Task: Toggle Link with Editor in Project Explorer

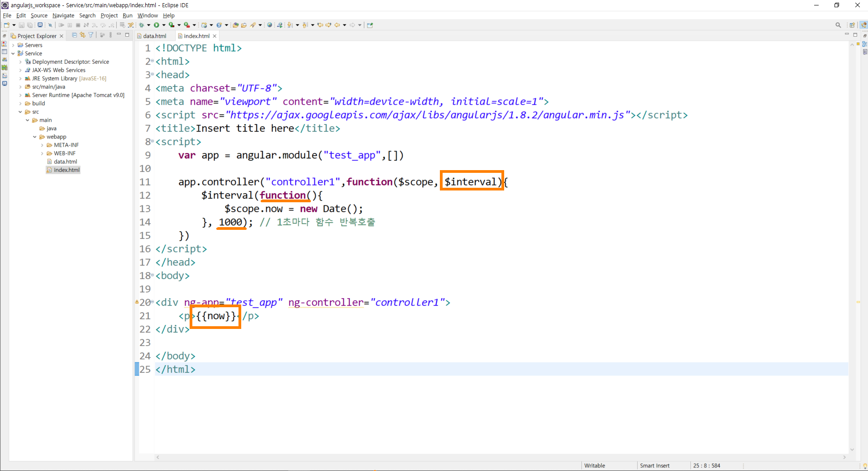Action: (83, 35)
